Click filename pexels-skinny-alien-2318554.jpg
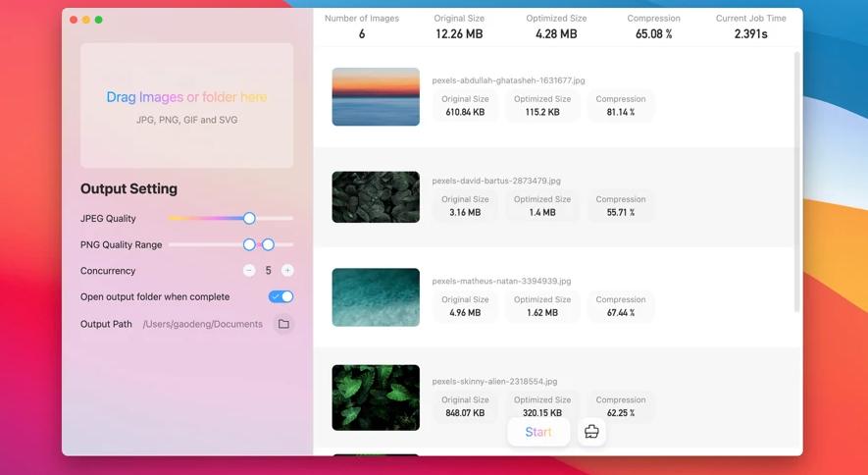The height and width of the screenshot is (475, 868). tap(494, 381)
